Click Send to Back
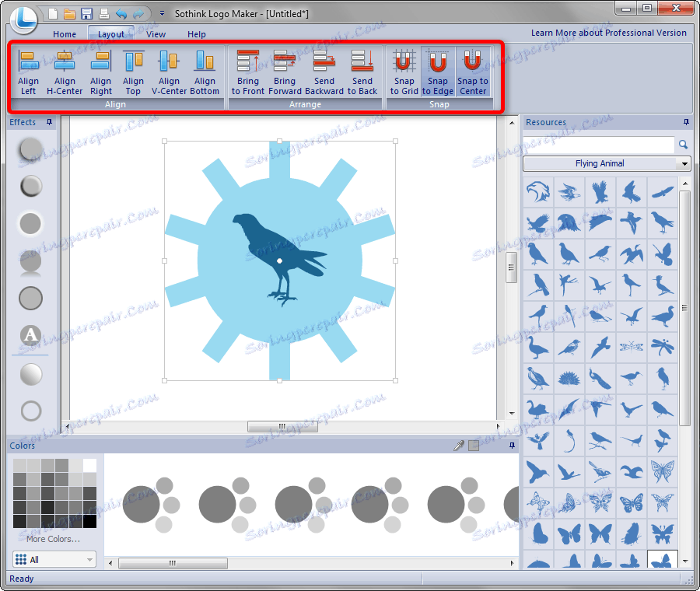The width and height of the screenshot is (700, 591). pos(362,72)
